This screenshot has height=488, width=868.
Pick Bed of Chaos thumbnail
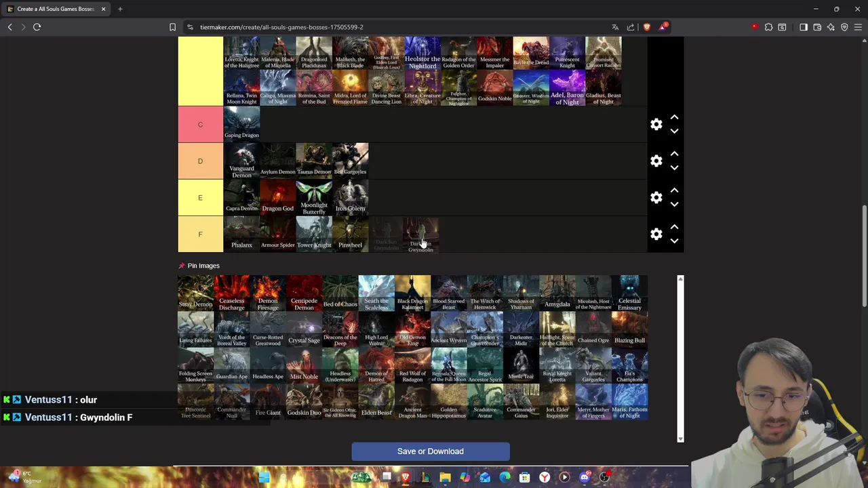[340, 293]
